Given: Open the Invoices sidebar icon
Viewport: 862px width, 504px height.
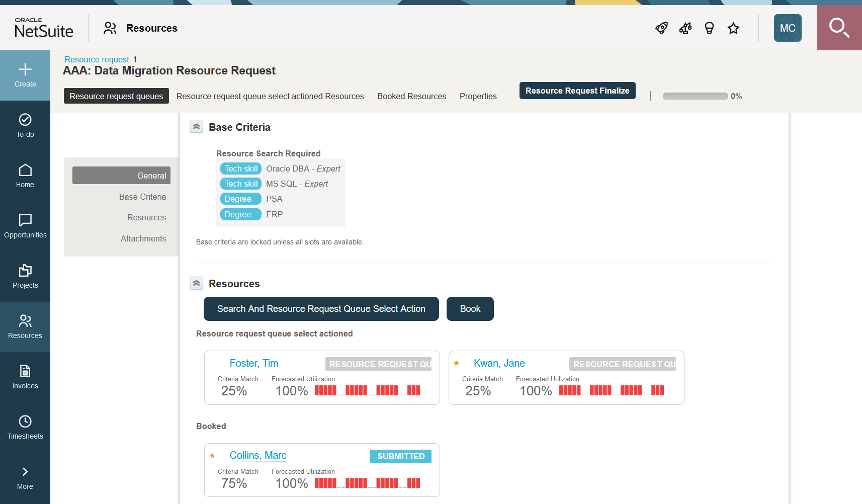Looking at the screenshot, I should (25, 376).
